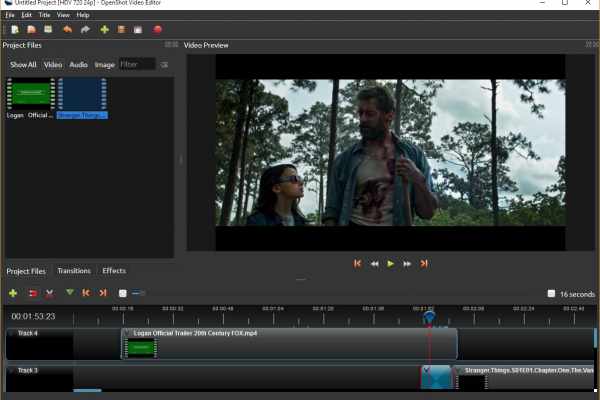Jump to start of video preview
Screen dimensions: 600x400
point(357,264)
